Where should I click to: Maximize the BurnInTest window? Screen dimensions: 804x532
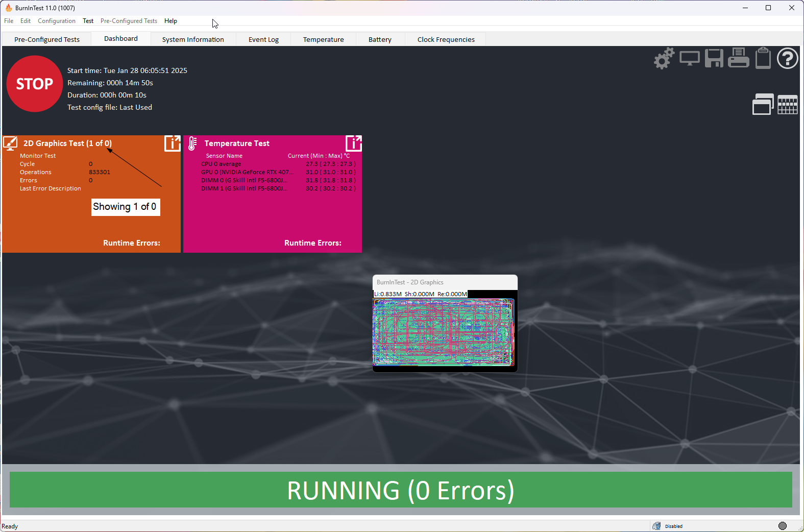[768, 8]
